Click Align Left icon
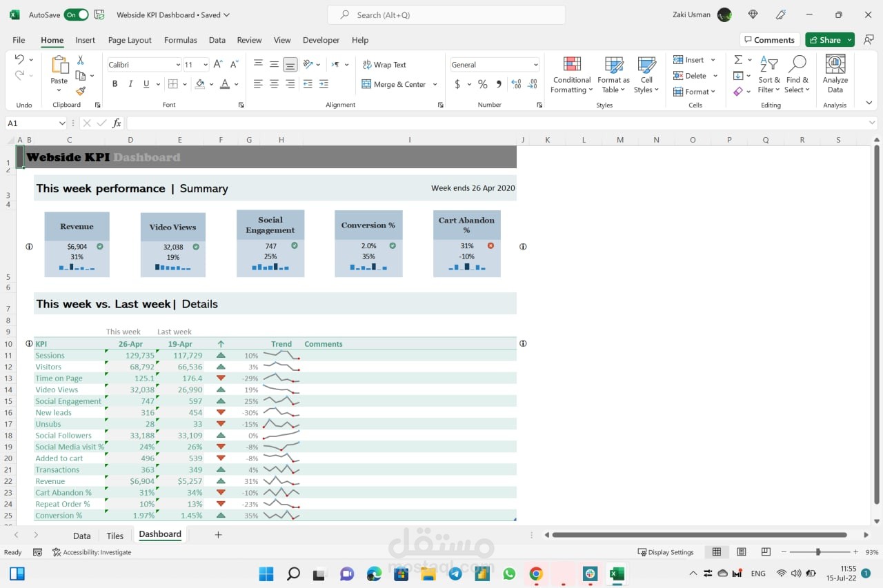This screenshot has height=588, width=883. click(x=258, y=84)
